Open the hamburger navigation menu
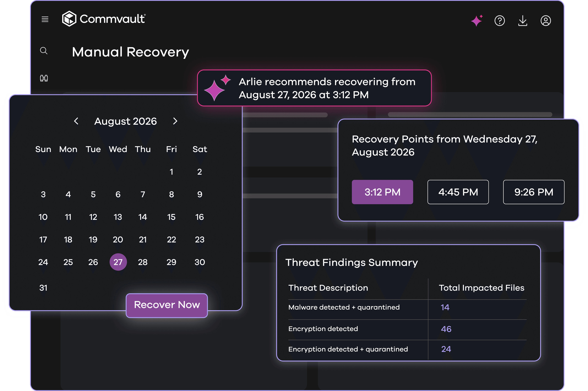This screenshot has width=588, height=391. tap(45, 19)
